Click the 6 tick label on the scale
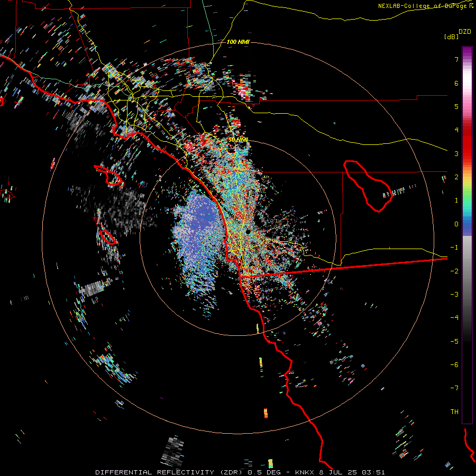476x476 pixels. click(x=456, y=83)
